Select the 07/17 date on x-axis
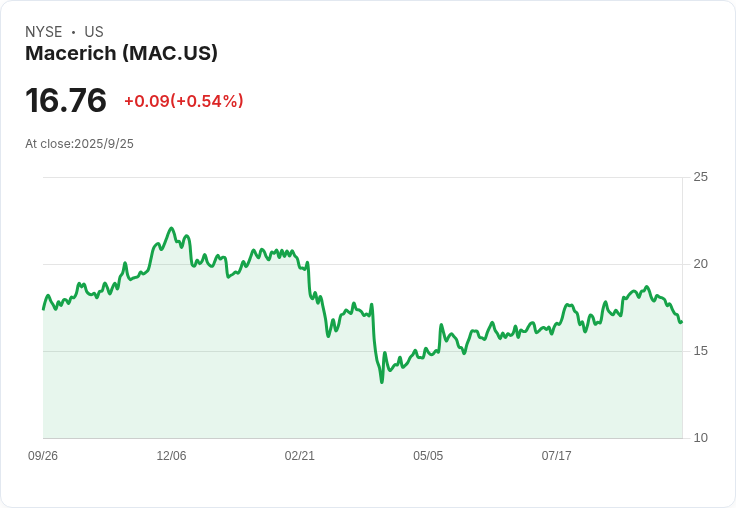The height and width of the screenshot is (508, 736). coord(557,456)
